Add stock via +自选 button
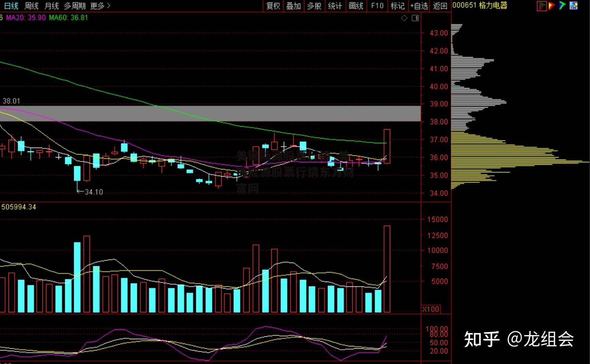Image resolution: width=590 pixels, height=364 pixels. [419, 6]
